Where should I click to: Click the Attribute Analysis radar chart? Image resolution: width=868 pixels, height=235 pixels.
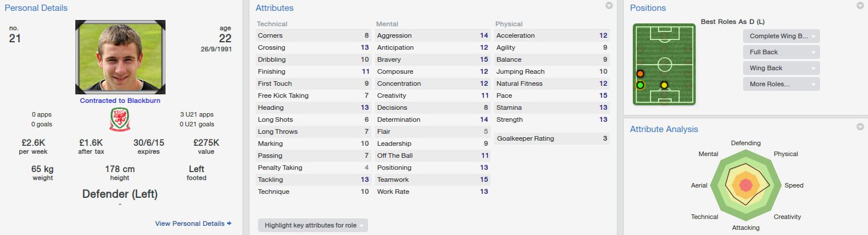point(745,184)
